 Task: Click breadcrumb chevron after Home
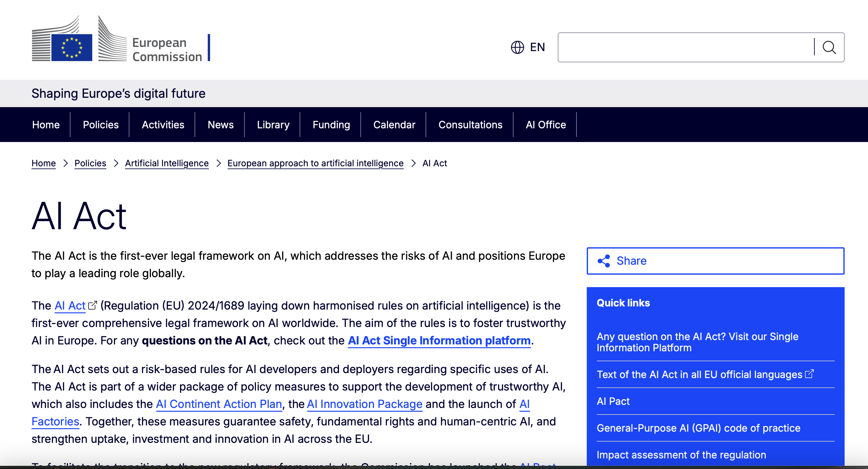pos(65,163)
